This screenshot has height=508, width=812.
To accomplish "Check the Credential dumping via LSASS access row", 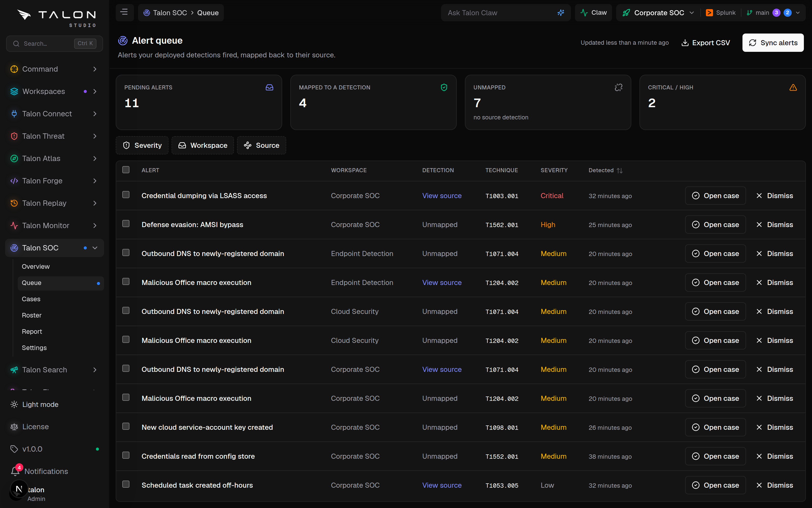I will (126, 195).
